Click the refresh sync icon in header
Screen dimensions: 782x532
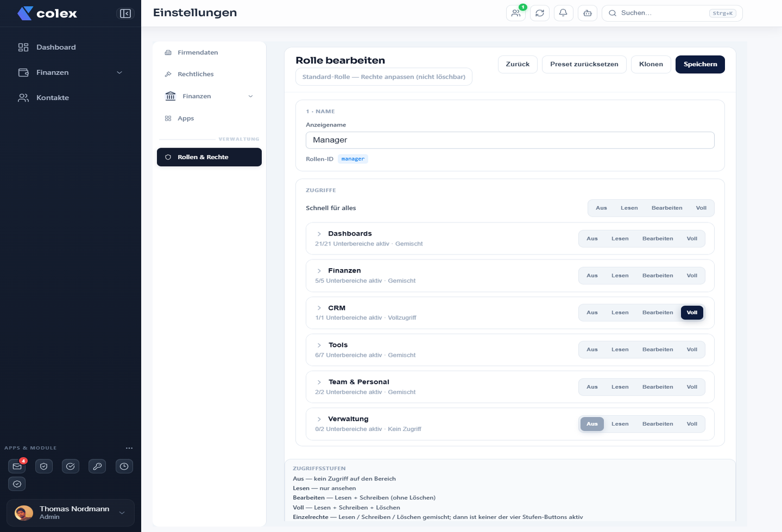pos(540,13)
